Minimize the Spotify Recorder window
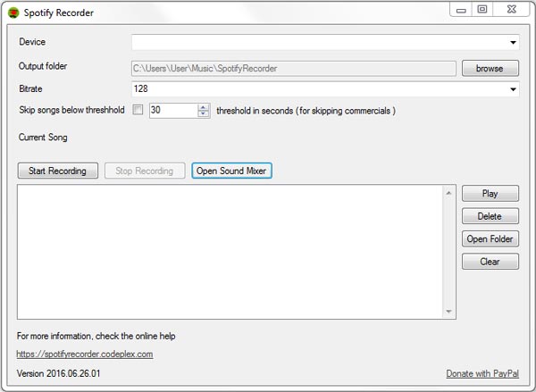 point(461,10)
